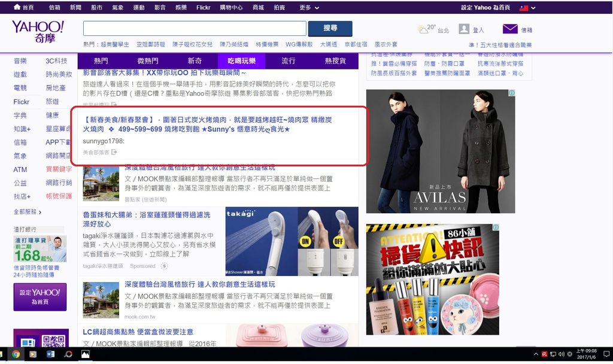Expand 全部服務 in the left sidebar

tap(28, 212)
